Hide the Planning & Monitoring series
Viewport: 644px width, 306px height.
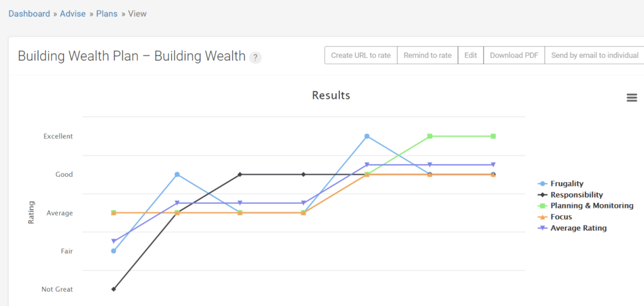coord(591,206)
